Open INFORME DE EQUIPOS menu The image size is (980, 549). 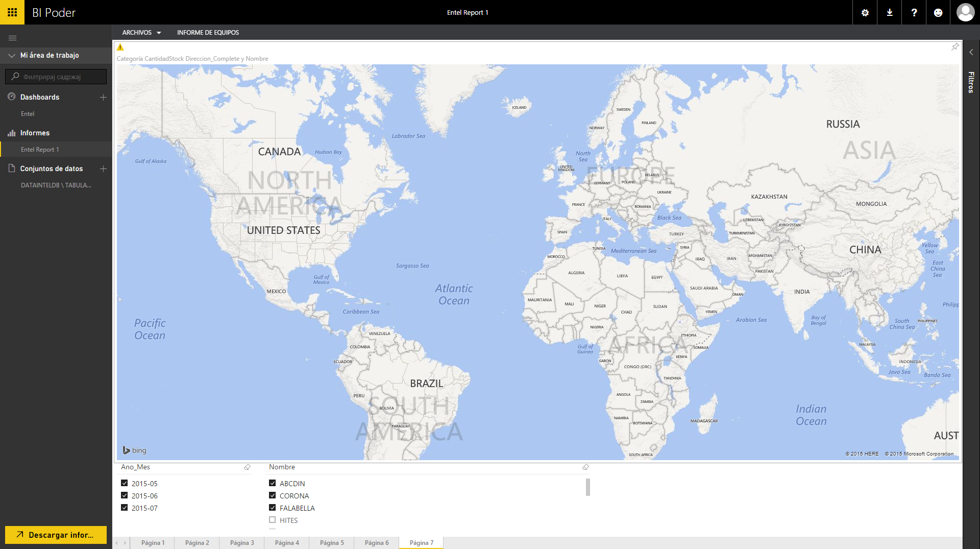pos(208,32)
